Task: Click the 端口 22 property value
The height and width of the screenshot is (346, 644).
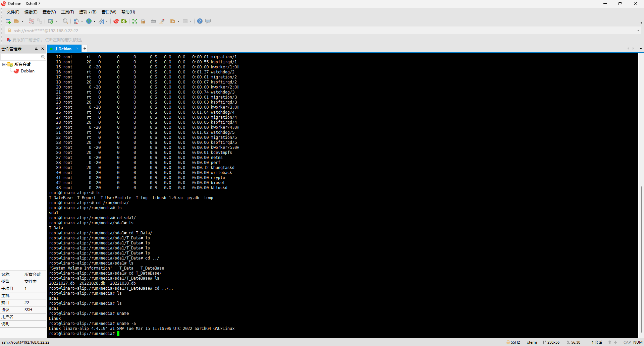Action: tap(35, 303)
